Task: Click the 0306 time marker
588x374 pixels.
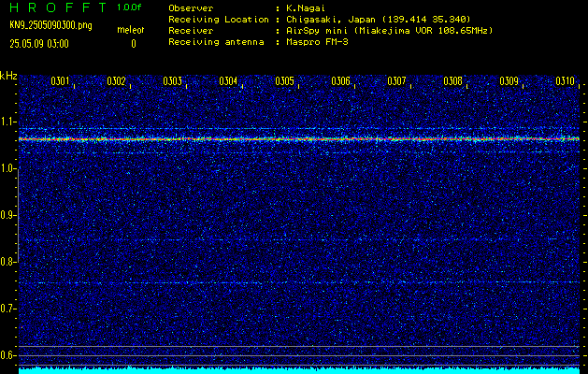Action: (341, 81)
